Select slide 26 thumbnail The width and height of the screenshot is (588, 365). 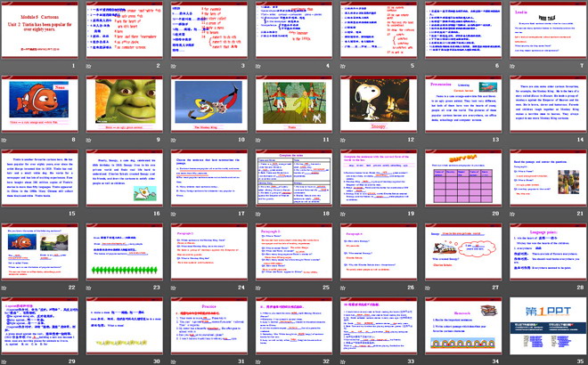[379, 252]
